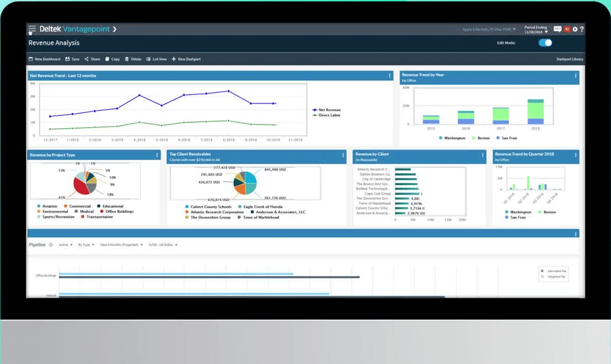Toggle Transportation legend entry

[97, 217]
